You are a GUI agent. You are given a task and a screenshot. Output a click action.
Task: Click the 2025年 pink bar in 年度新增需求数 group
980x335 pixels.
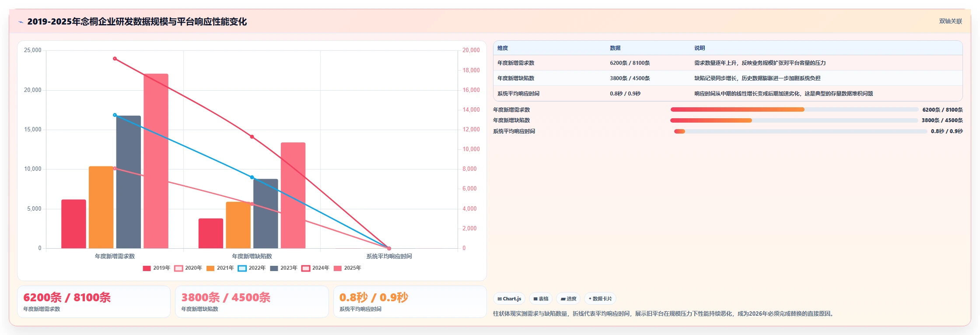156,161
